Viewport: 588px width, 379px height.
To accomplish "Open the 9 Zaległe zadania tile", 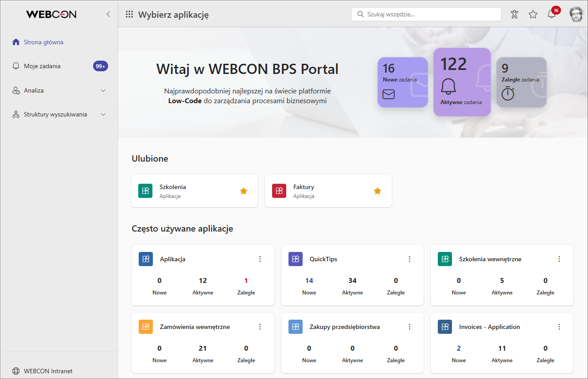I will coord(522,82).
